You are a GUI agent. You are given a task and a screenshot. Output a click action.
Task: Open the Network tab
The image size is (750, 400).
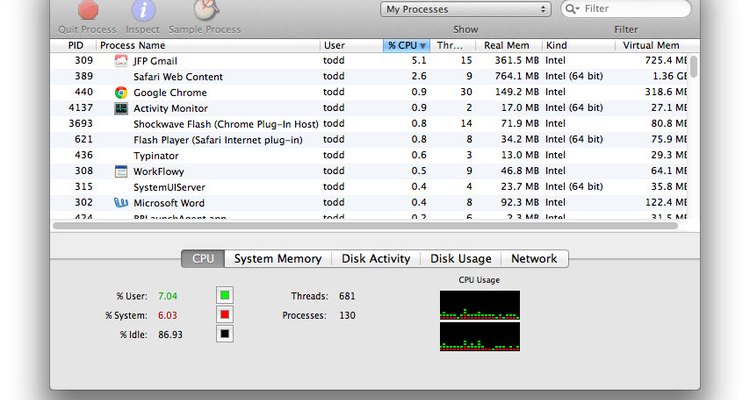[534, 259]
